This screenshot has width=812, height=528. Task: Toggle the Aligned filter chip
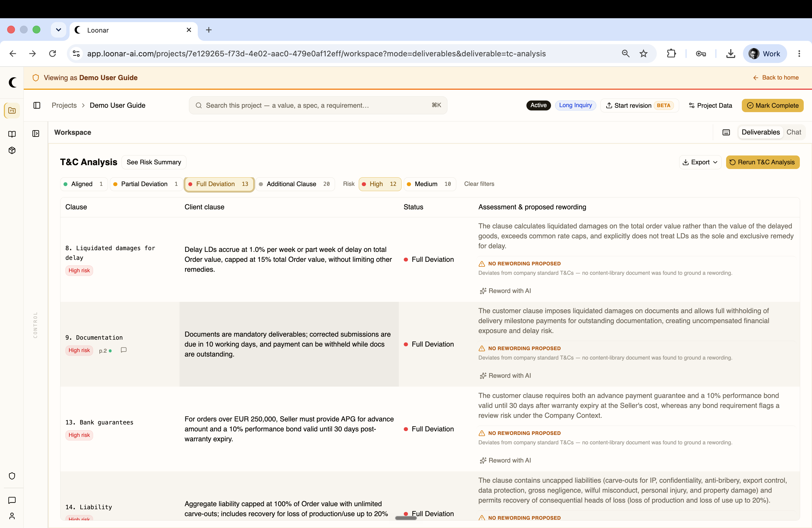click(x=84, y=184)
